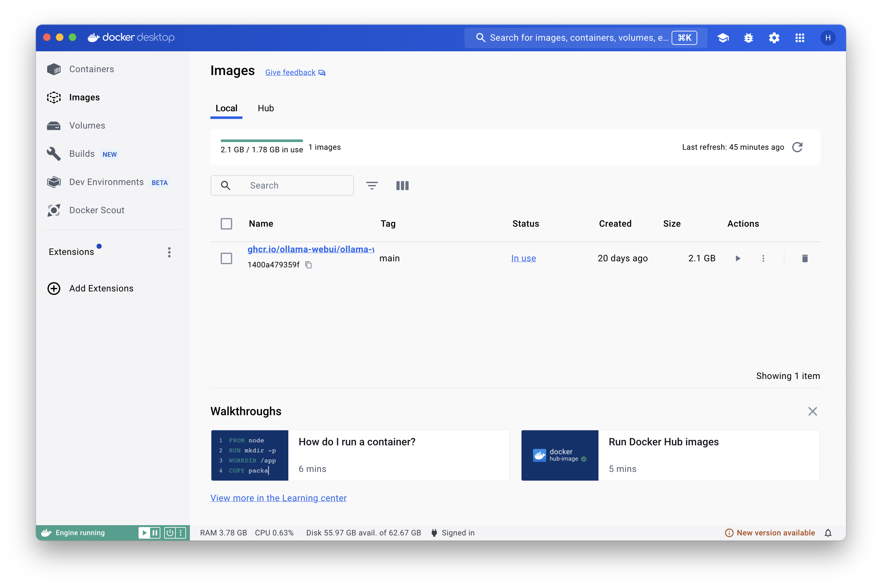Image resolution: width=882 pixels, height=588 pixels.
Task: Open the Extensions three-dot menu
Action: click(169, 252)
